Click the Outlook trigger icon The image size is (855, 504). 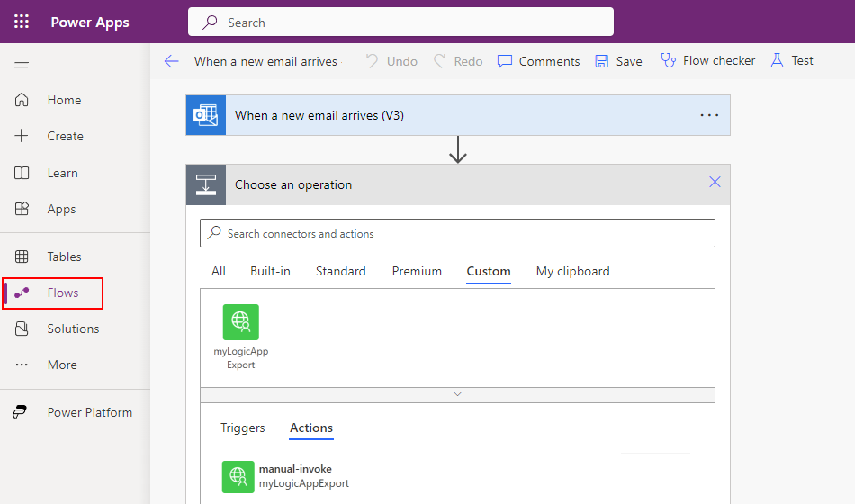click(x=206, y=115)
